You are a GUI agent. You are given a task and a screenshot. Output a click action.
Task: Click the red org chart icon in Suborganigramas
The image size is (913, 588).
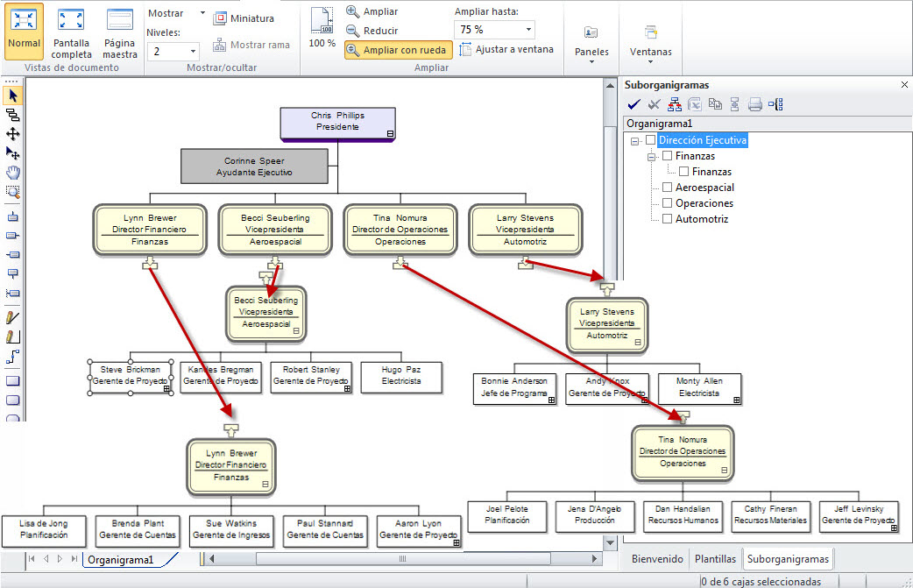coord(674,105)
